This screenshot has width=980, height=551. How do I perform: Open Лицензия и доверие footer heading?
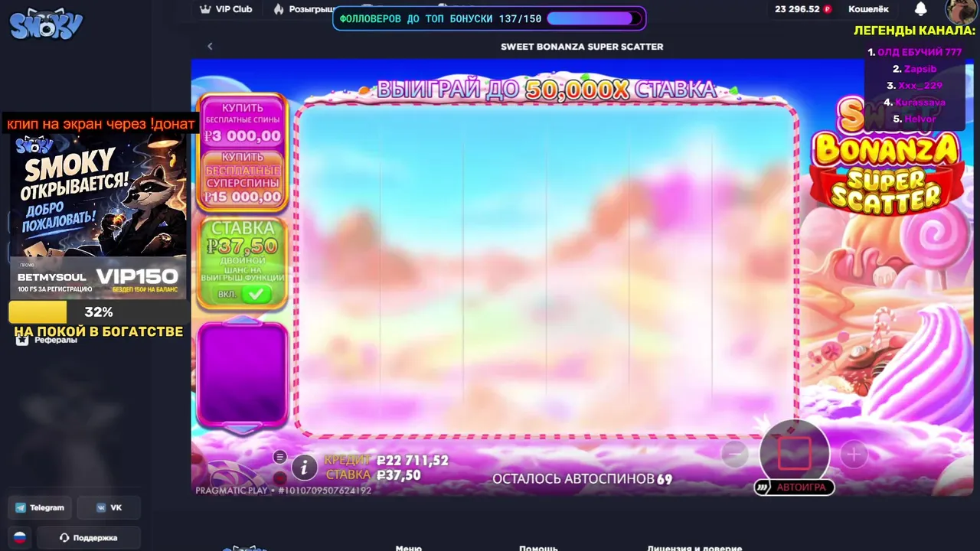click(x=694, y=547)
